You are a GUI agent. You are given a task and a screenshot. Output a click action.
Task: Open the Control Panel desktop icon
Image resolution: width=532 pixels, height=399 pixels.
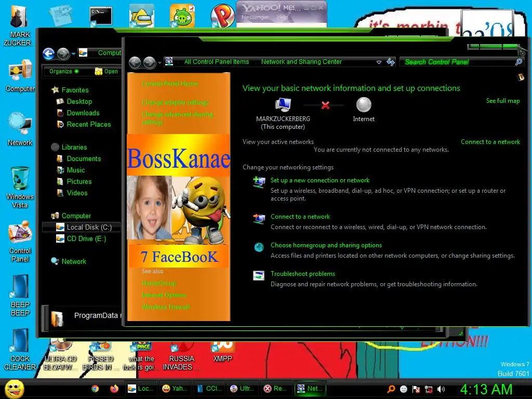coord(20,241)
